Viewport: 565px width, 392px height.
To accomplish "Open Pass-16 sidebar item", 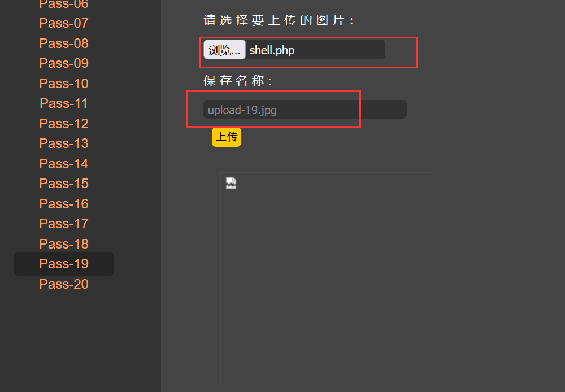I will (x=64, y=204).
